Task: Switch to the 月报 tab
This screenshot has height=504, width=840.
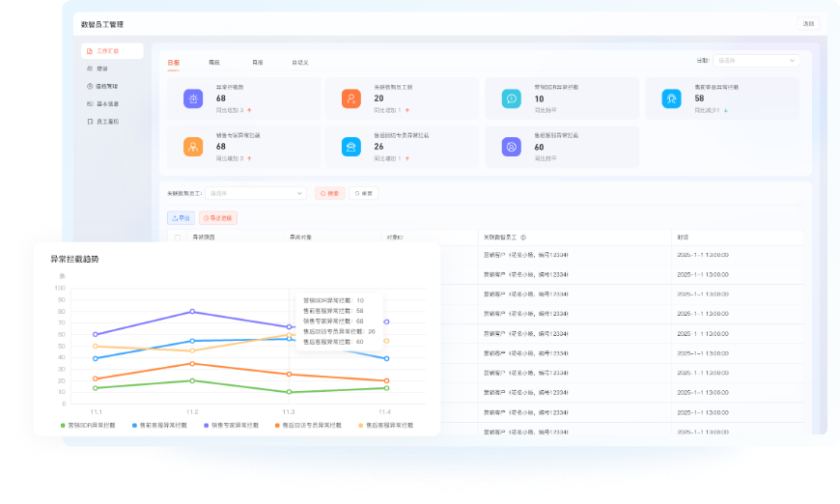Action: click(x=258, y=63)
